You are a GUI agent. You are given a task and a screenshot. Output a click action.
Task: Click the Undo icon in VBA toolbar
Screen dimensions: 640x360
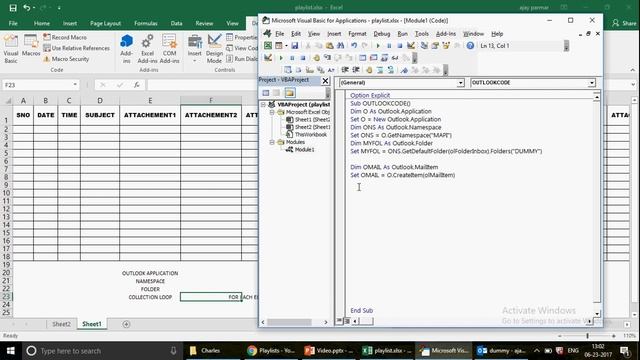(354, 46)
